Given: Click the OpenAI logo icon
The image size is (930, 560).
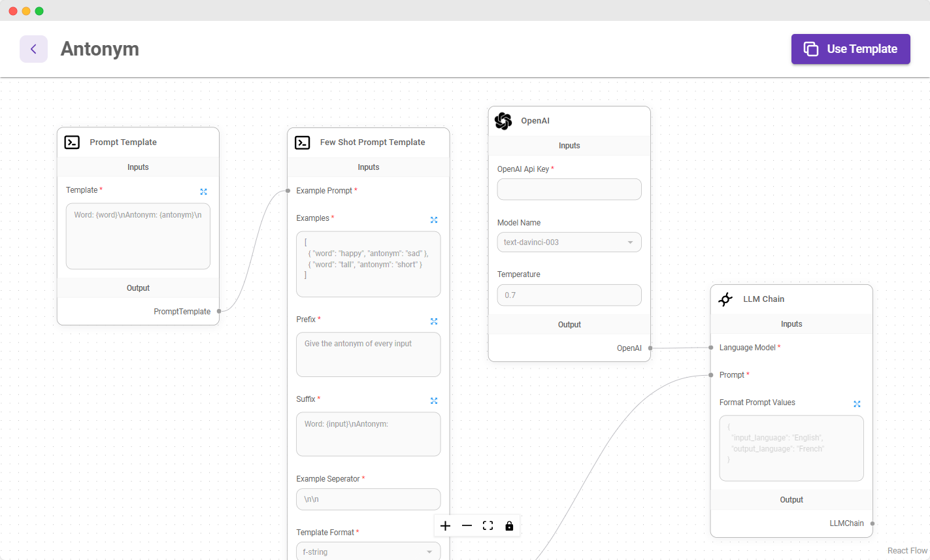Looking at the screenshot, I should click(503, 121).
